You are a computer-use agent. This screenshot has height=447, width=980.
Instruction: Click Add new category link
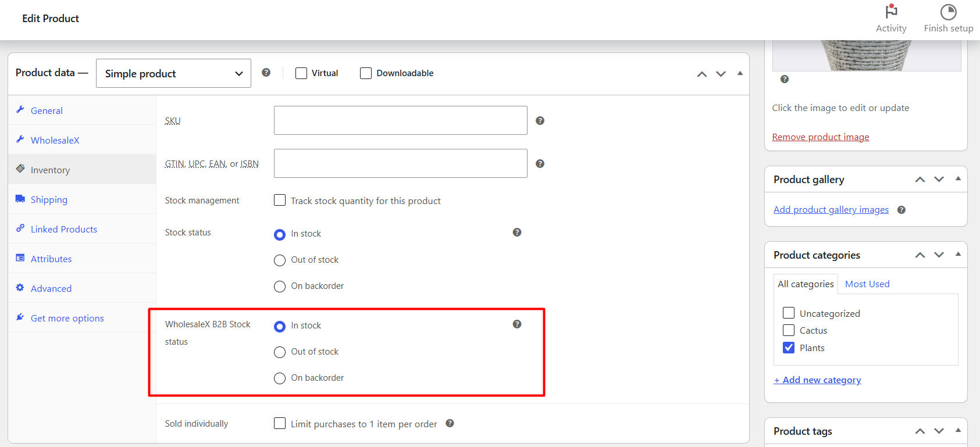[x=817, y=380]
